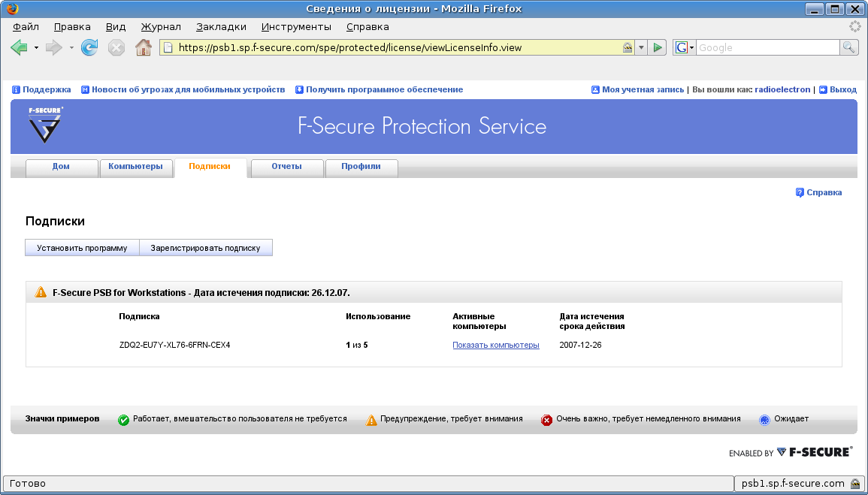Open the Back history dropdown arrow
The height and width of the screenshot is (495, 868).
[37, 47]
